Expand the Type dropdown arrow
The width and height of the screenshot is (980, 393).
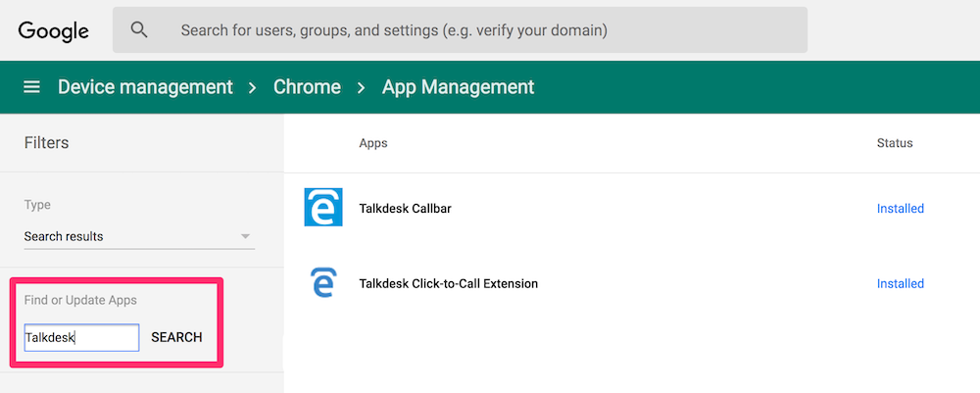point(245,236)
